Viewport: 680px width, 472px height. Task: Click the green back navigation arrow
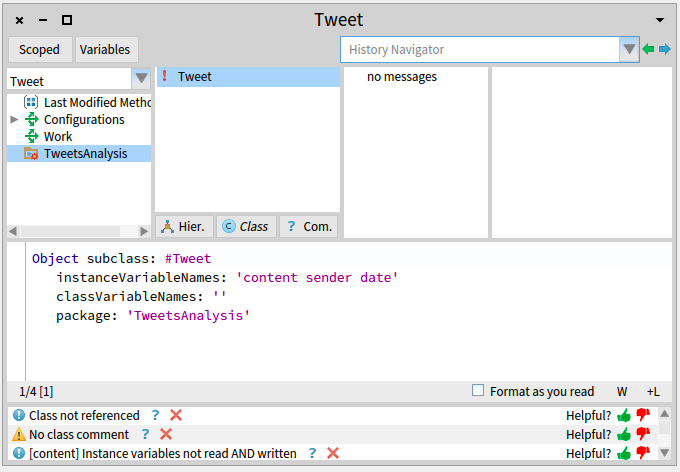pos(649,49)
